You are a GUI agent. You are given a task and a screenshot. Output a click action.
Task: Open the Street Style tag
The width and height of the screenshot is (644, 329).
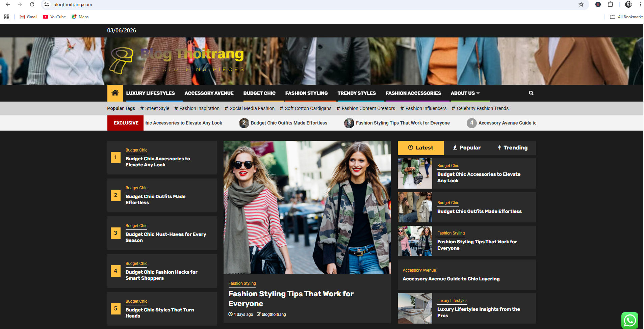pyautogui.click(x=155, y=108)
